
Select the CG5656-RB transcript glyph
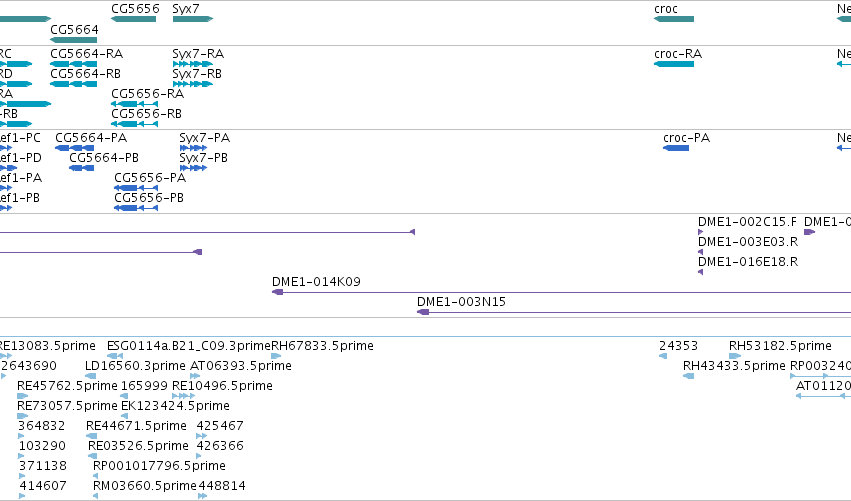135,124
